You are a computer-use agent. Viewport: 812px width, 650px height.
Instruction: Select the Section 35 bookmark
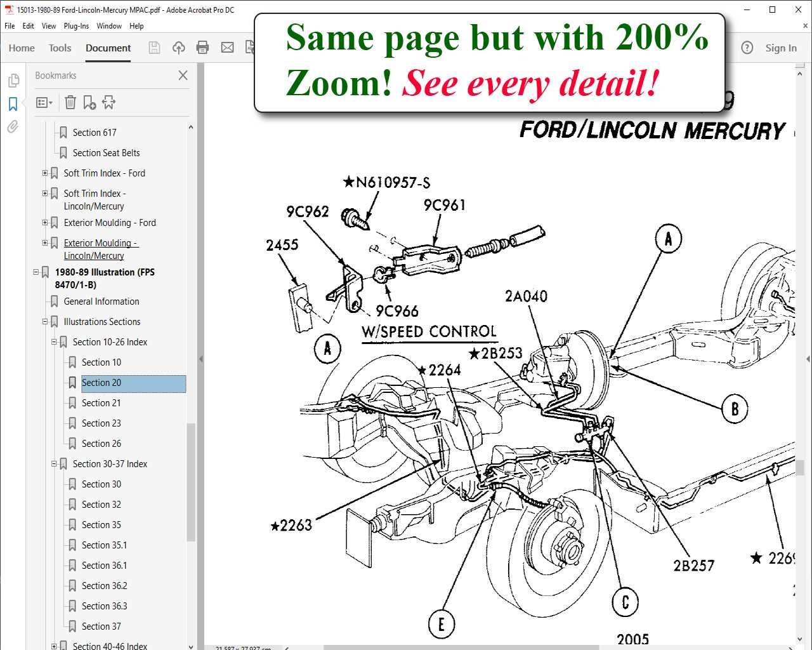tap(101, 524)
